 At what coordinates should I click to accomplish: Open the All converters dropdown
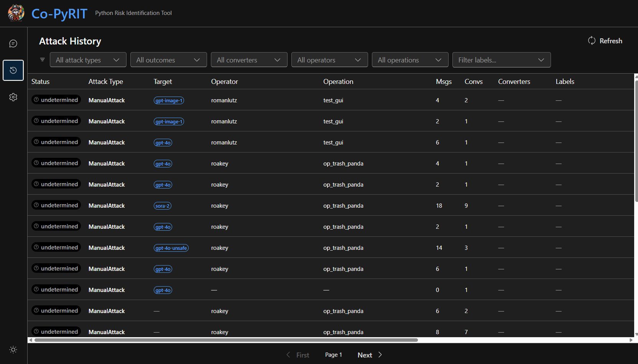click(249, 60)
